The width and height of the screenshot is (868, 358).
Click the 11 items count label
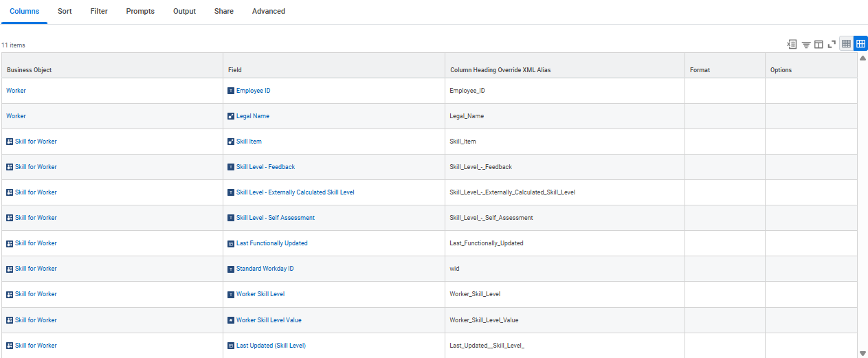tap(13, 45)
